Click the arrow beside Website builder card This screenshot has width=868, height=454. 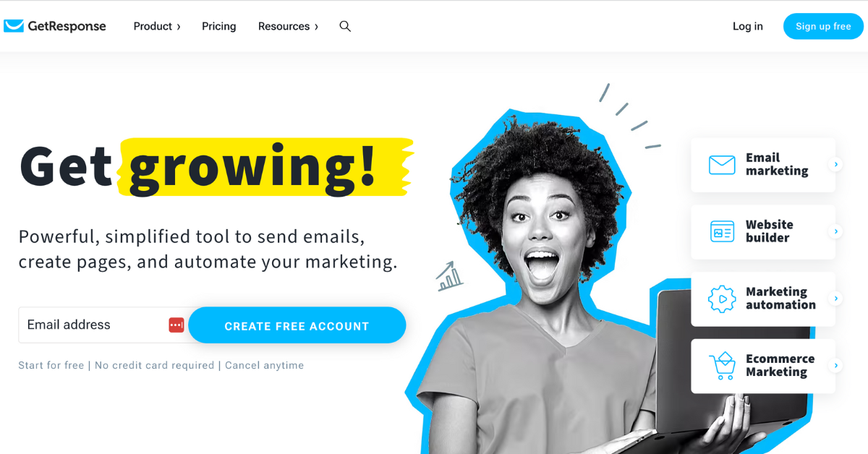coord(836,231)
